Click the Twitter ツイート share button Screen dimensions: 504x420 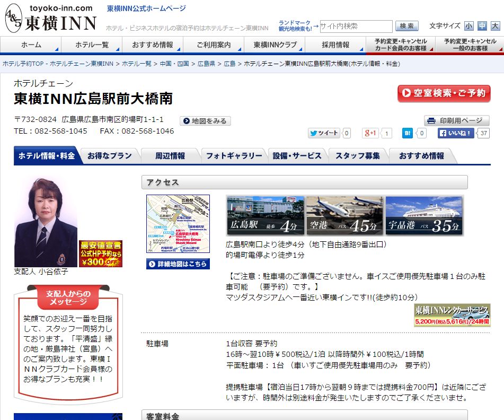[x=324, y=133]
